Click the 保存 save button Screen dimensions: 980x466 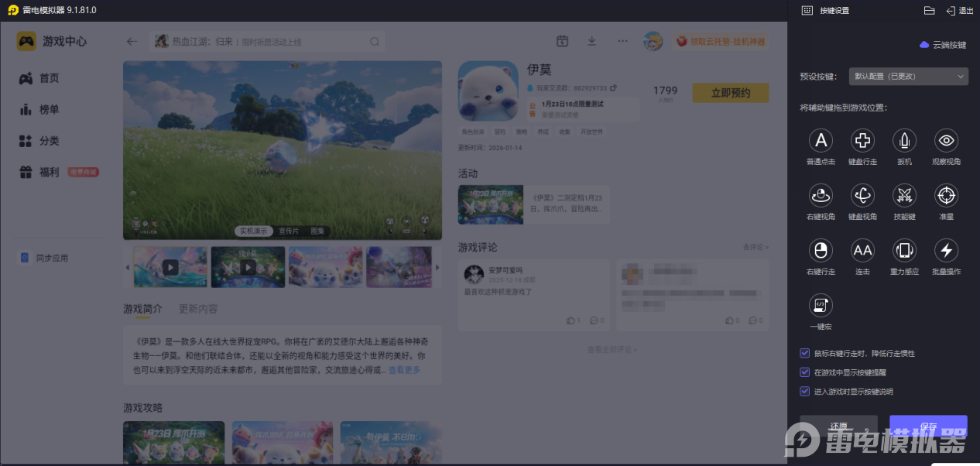(x=929, y=427)
